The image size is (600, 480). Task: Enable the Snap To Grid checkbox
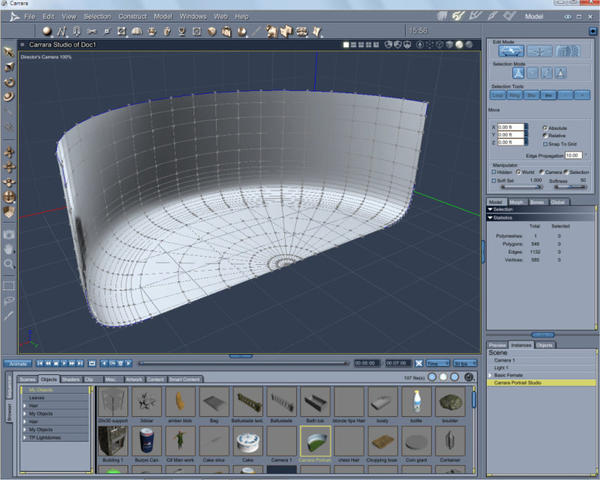(546, 145)
